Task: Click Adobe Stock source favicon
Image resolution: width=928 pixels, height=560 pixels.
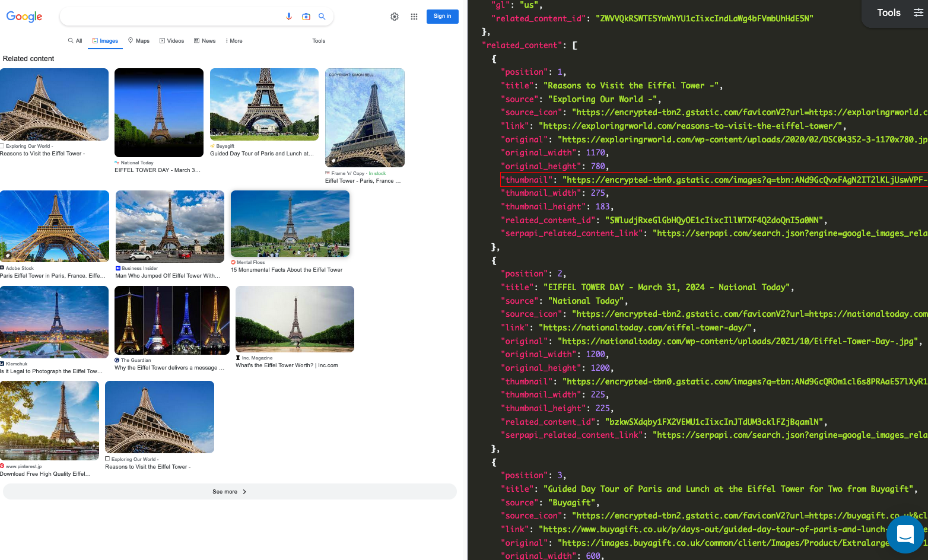Action: point(2,268)
